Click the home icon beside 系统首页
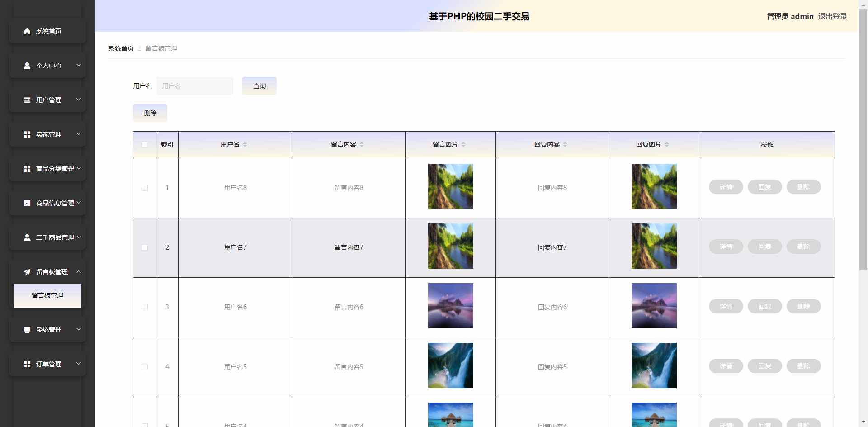868x427 pixels. point(27,31)
